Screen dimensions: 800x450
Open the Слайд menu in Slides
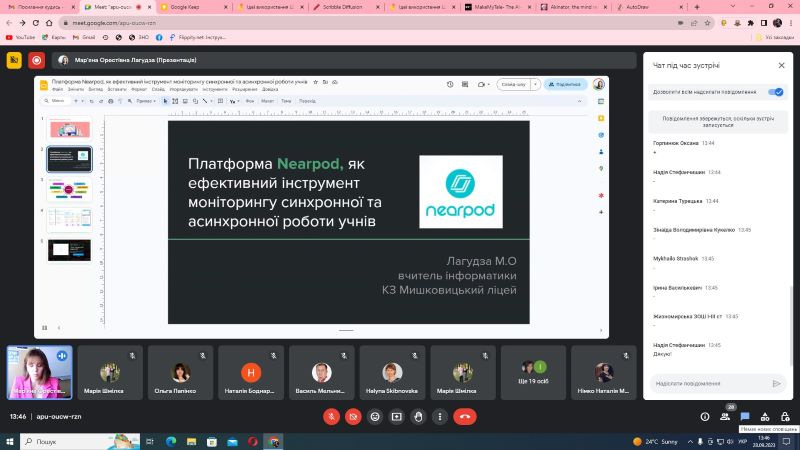pos(158,89)
